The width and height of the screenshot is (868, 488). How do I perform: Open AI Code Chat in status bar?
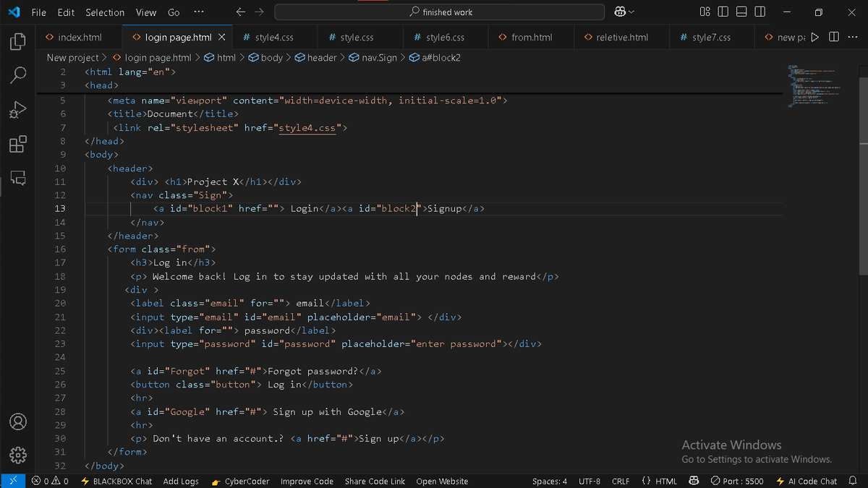[x=806, y=481]
